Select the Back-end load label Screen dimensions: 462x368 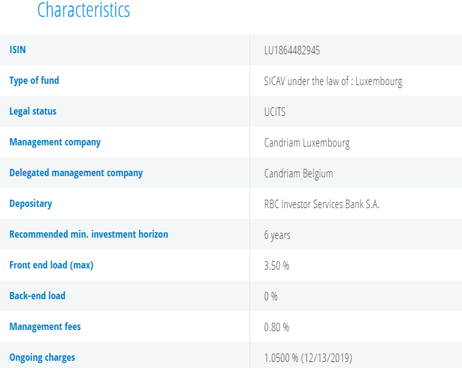click(37, 296)
